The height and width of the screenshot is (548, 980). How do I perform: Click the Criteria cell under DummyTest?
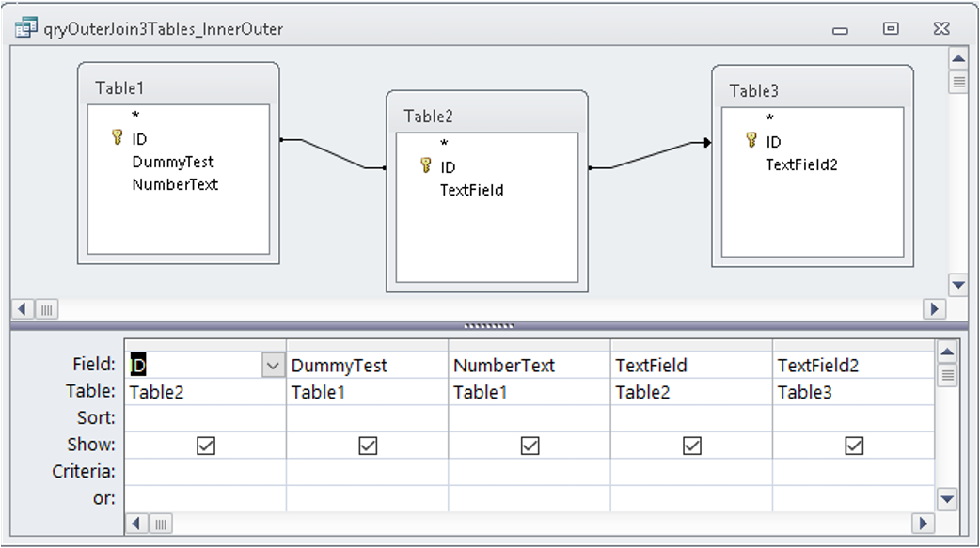point(368,472)
